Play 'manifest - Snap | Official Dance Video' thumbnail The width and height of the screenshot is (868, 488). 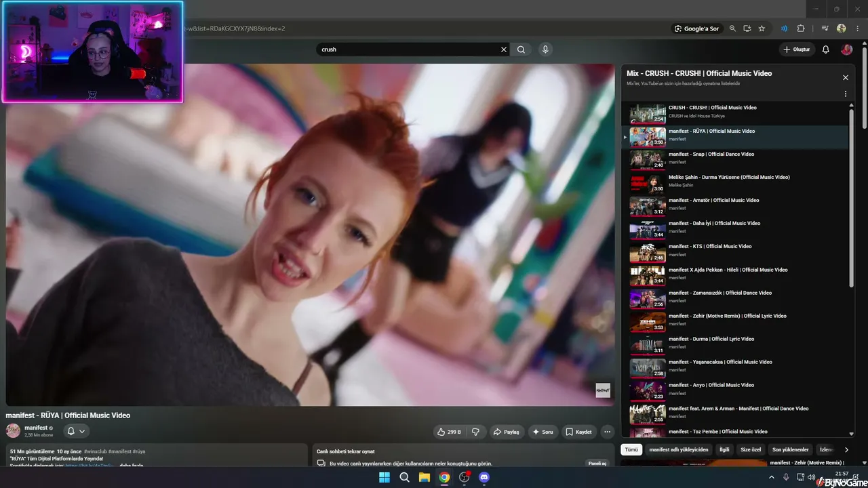click(648, 159)
